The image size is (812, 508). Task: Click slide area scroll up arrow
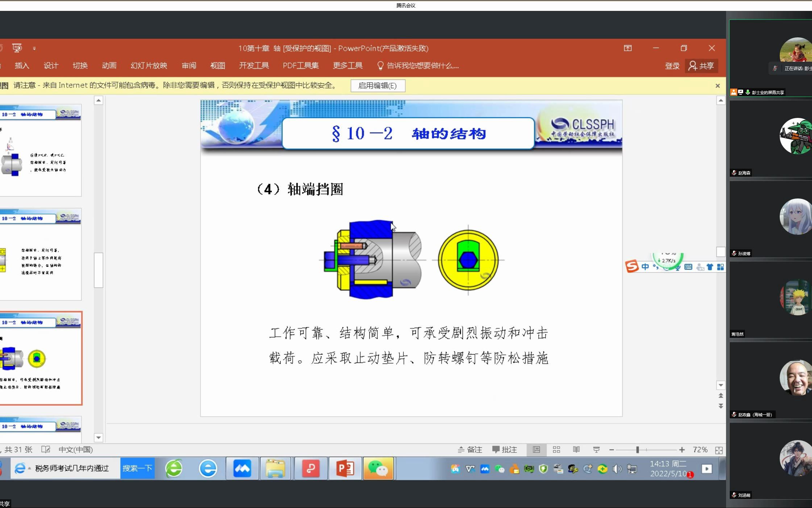[x=721, y=101]
